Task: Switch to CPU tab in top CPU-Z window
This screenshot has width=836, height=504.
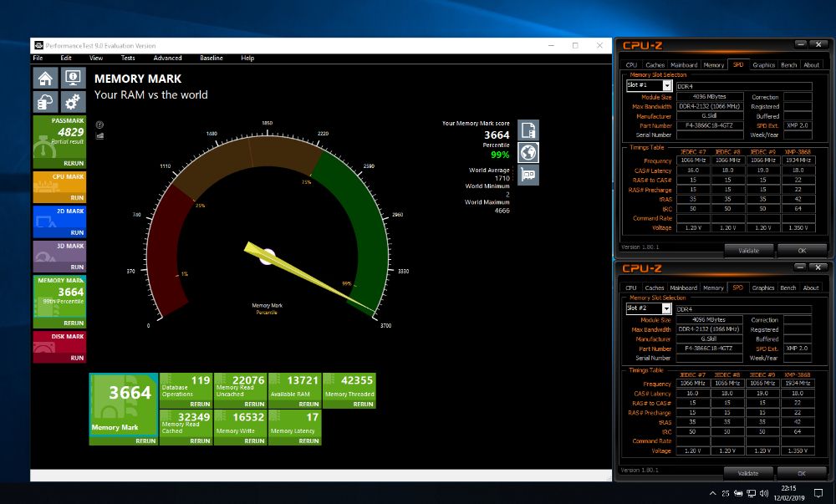Action: coord(631,65)
